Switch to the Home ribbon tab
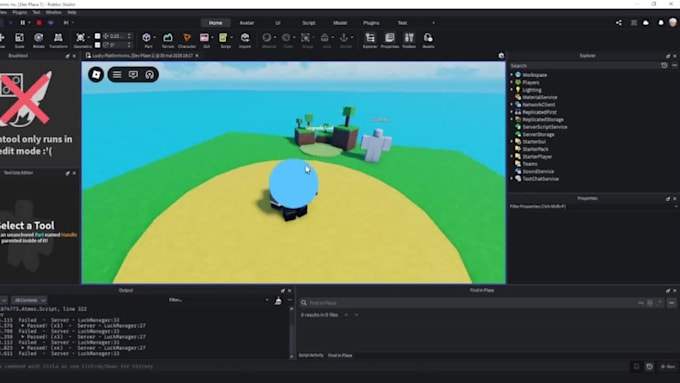The width and height of the screenshot is (680, 383). click(x=215, y=23)
